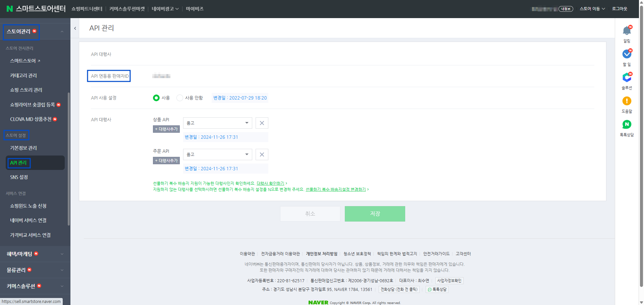The image size is (644, 305).
Task: Open the 스토어 이동 dropdown
Action: click(x=592, y=9)
